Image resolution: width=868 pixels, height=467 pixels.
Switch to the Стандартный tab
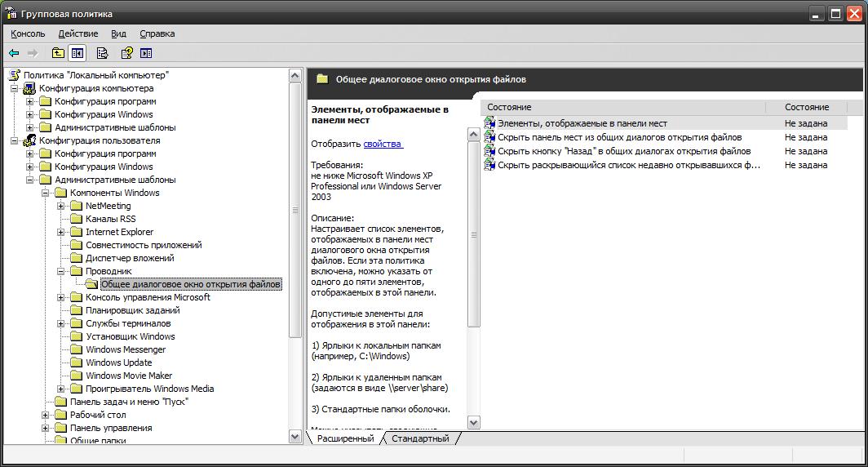(x=420, y=438)
